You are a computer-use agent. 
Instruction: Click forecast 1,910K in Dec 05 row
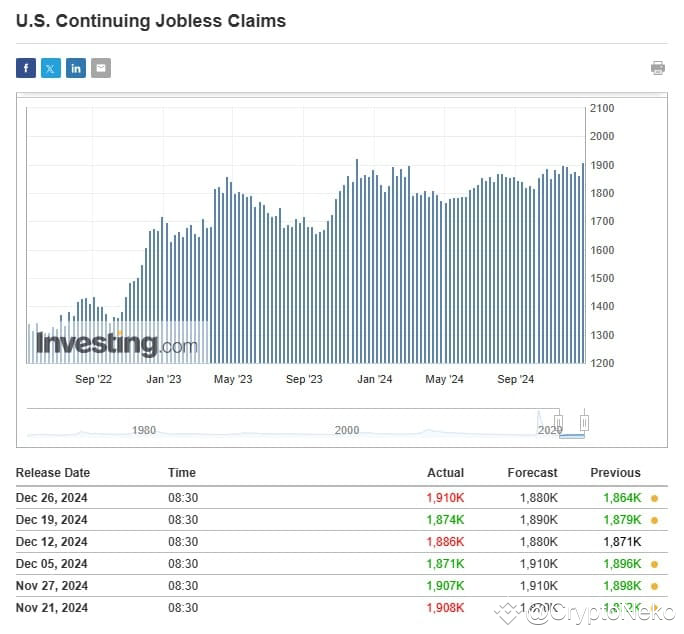(x=538, y=564)
